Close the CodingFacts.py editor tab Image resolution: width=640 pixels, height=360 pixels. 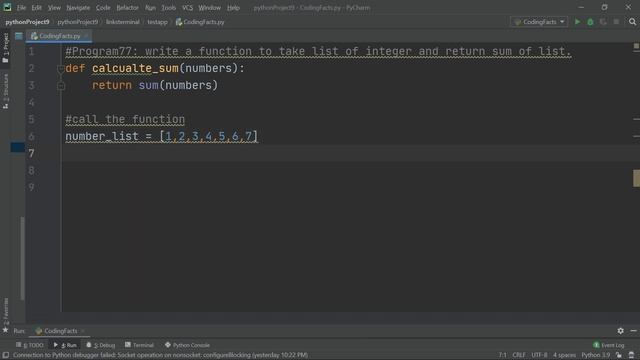tap(86, 36)
